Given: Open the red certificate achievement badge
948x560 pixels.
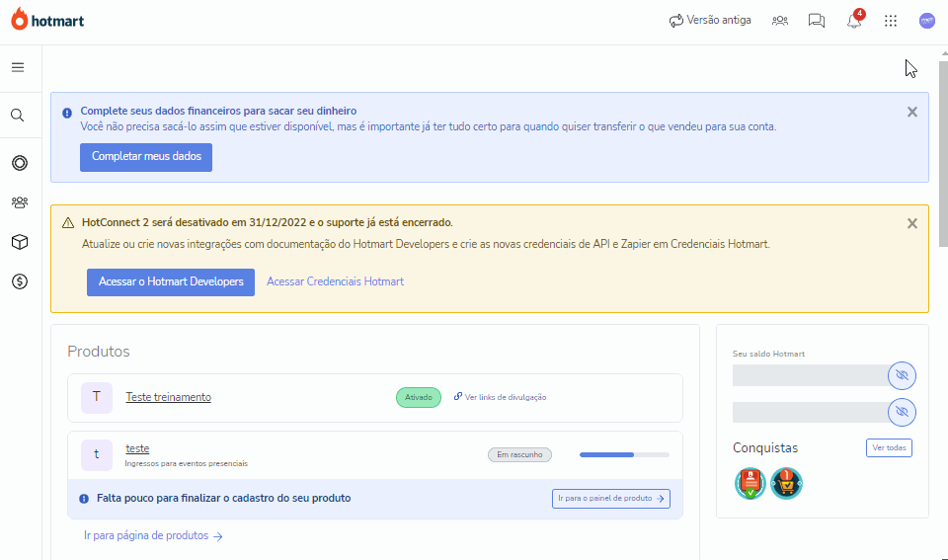Looking at the screenshot, I should (750, 484).
